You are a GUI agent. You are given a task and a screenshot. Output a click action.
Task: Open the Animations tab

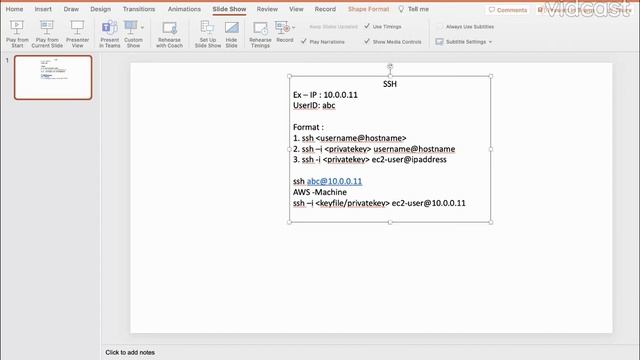[184, 9]
